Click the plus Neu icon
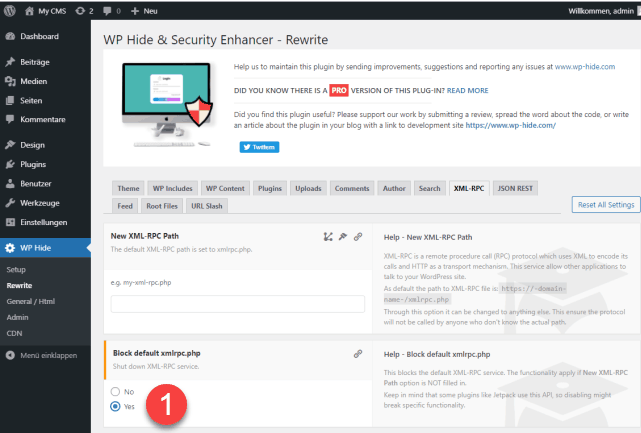This screenshot has height=433, width=641. click(135, 11)
